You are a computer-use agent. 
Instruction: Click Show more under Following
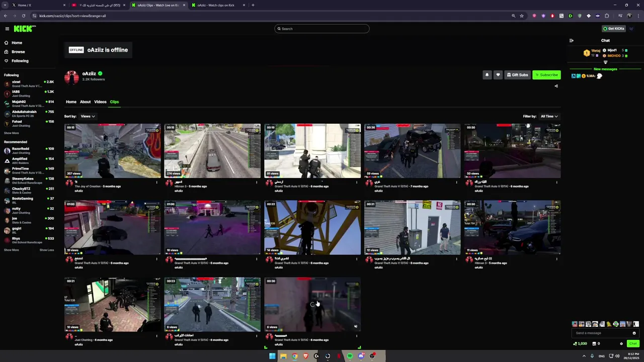11,133
